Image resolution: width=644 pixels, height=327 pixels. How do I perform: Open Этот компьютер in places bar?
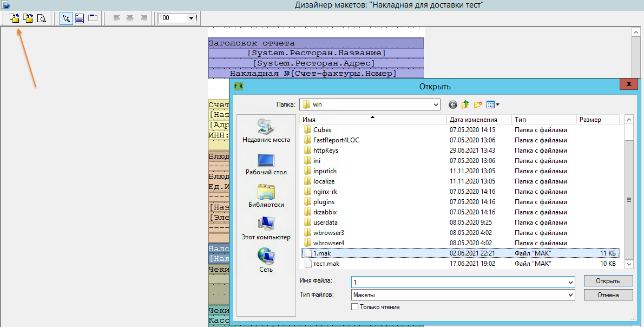266,229
